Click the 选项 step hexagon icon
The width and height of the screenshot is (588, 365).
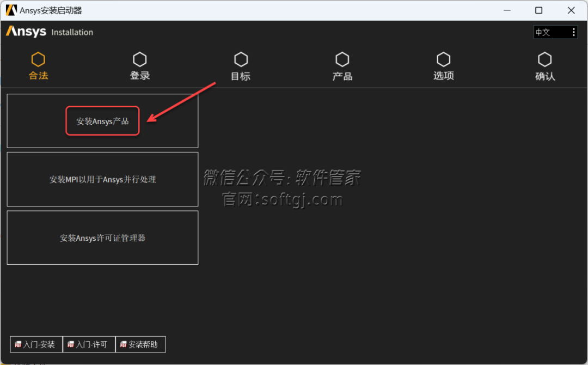pyautogui.click(x=443, y=59)
